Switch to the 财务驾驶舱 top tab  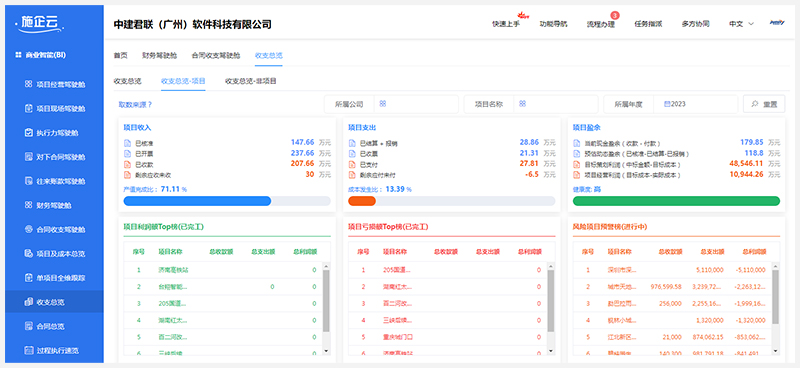click(x=160, y=56)
